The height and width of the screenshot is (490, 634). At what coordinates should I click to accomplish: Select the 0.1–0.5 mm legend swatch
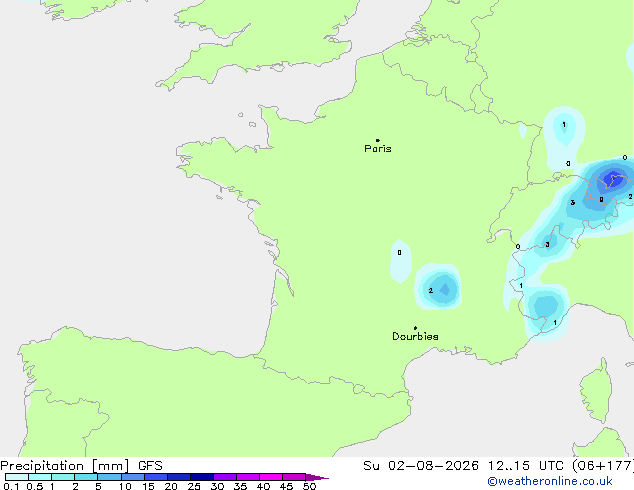(17, 477)
